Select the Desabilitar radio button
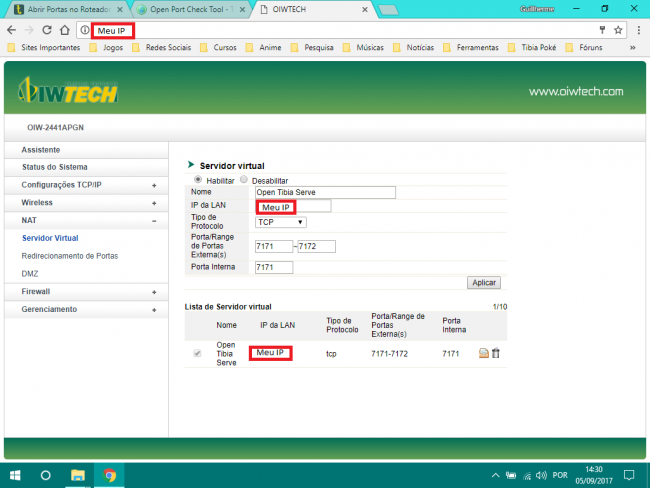 coord(245,179)
